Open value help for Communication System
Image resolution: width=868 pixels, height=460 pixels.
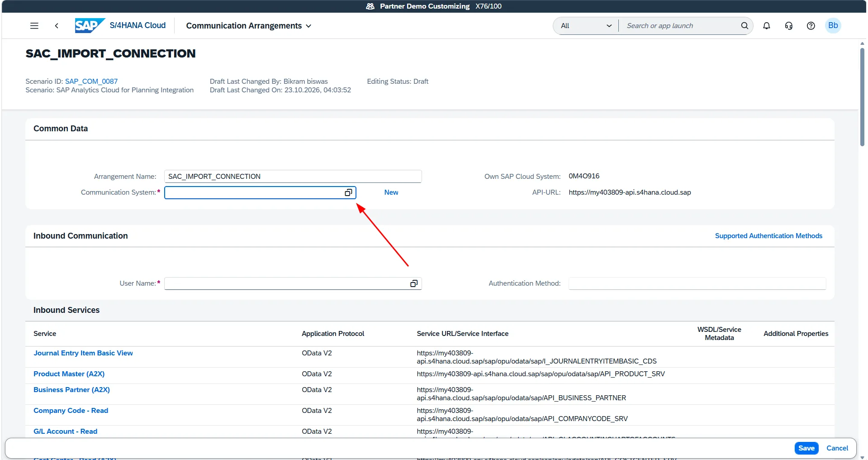coord(348,192)
